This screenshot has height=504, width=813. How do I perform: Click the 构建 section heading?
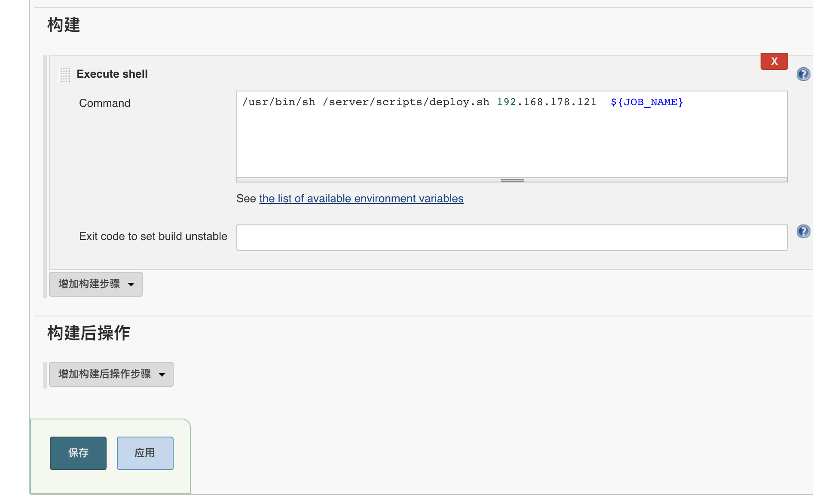[x=64, y=25]
